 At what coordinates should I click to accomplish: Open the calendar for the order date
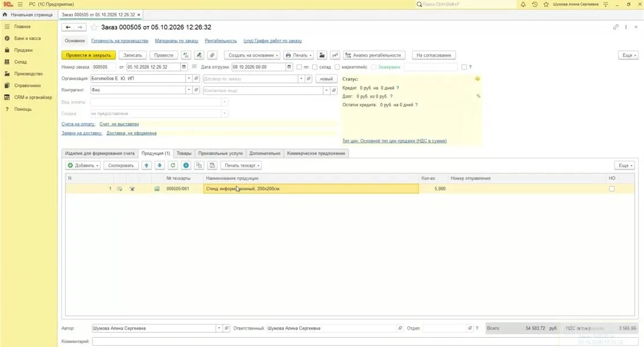click(184, 67)
